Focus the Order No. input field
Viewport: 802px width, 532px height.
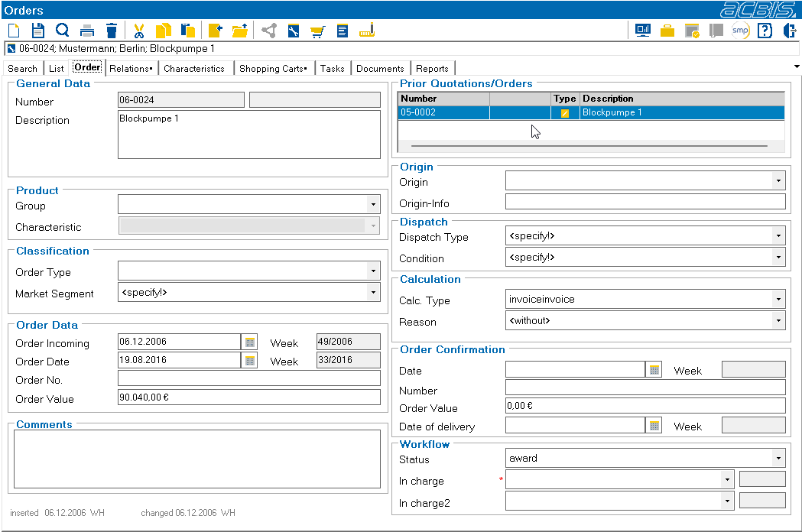tap(249, 378)
